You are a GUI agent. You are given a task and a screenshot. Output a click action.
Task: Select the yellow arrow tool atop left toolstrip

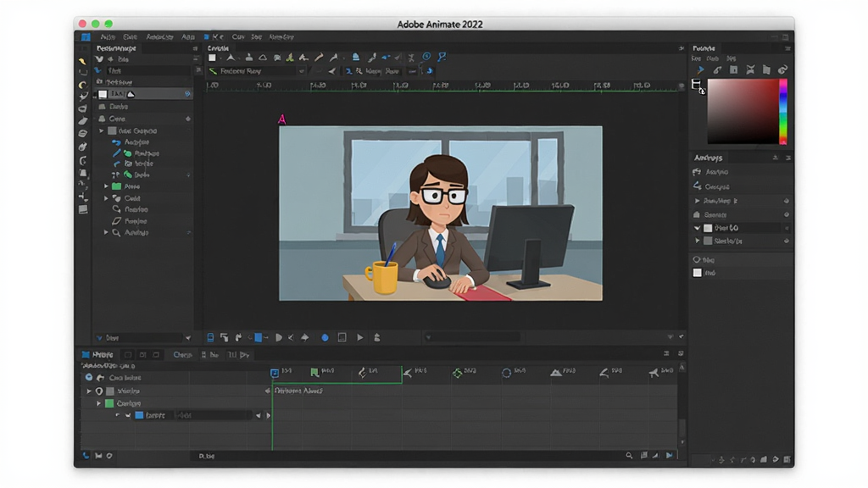coord(82,61)
